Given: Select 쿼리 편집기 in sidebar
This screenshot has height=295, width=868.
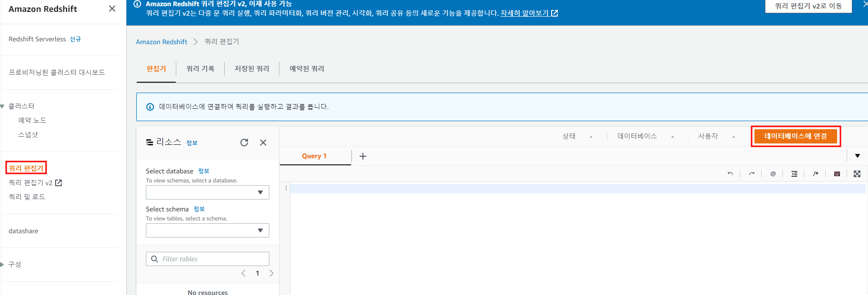Looking at the screenshot, I should 26,168.
